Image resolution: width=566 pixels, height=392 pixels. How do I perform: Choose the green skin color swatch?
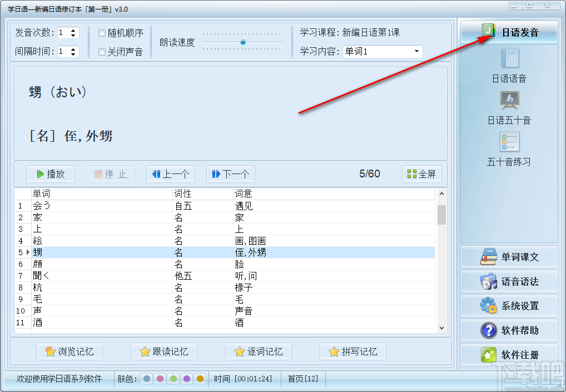pos(173,379)
